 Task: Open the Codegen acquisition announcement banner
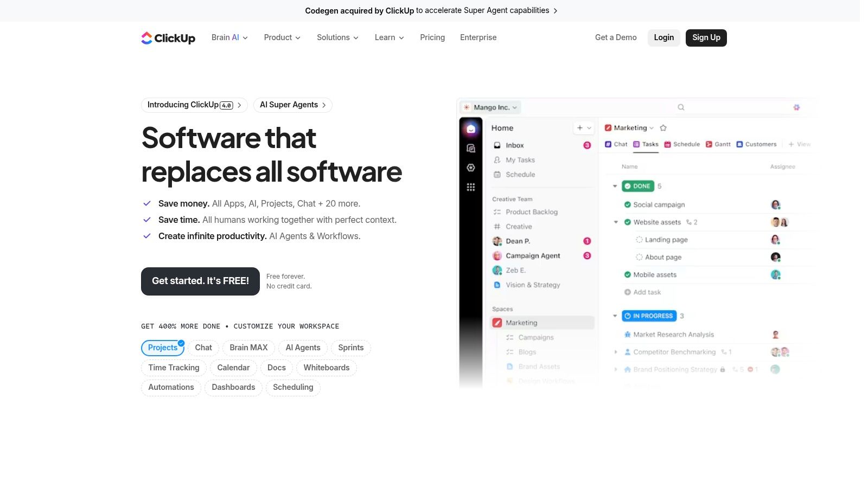pos(431,10)
